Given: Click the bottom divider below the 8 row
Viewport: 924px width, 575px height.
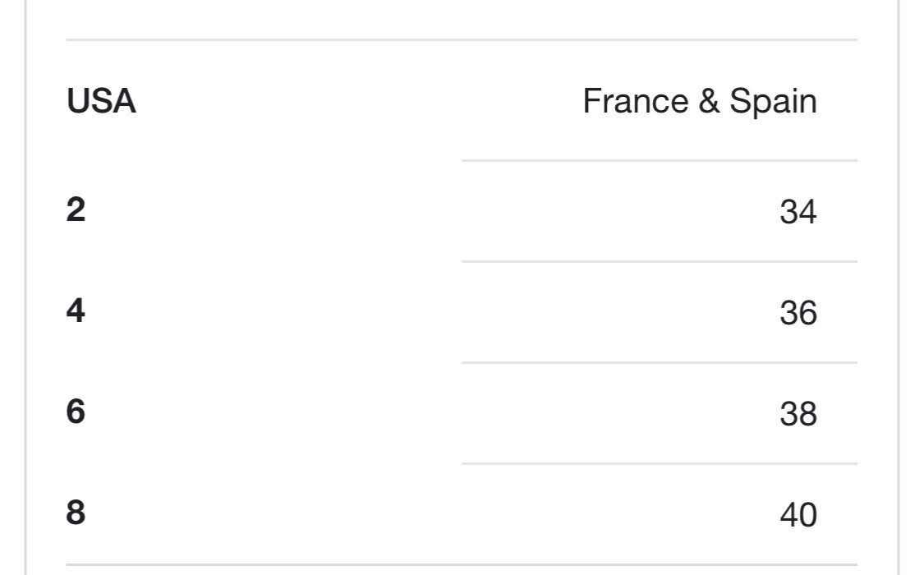Looking at the screenshot, I should pyautogui.click(x=462, y=564).
